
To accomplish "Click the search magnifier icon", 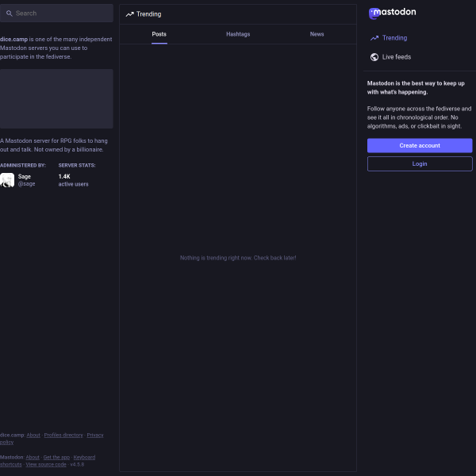I will click(x=10, y=13).
